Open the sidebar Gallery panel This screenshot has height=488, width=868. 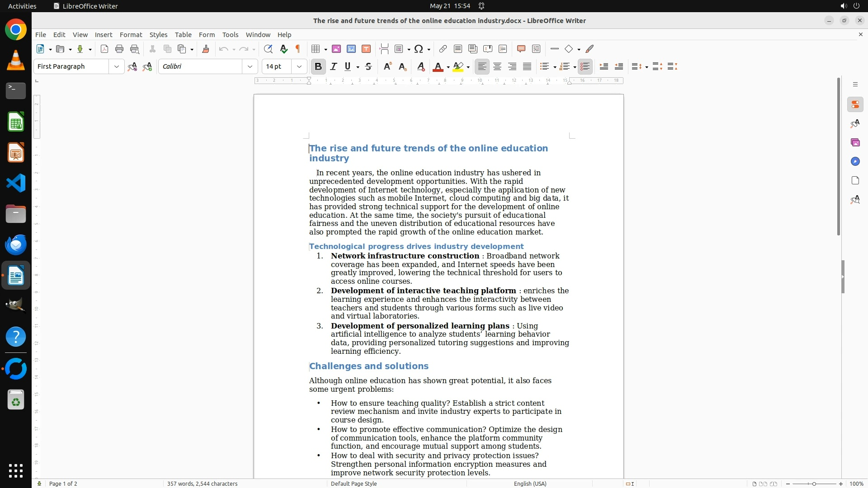click(x=855, y=142)
